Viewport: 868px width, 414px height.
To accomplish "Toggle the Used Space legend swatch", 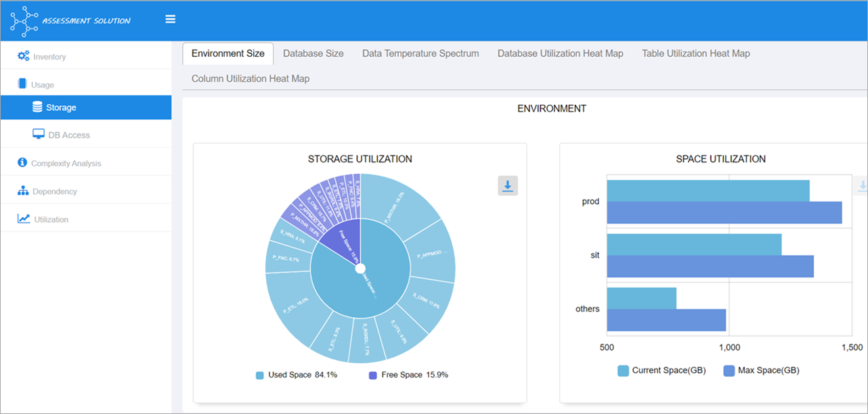I will click(260, 375).
